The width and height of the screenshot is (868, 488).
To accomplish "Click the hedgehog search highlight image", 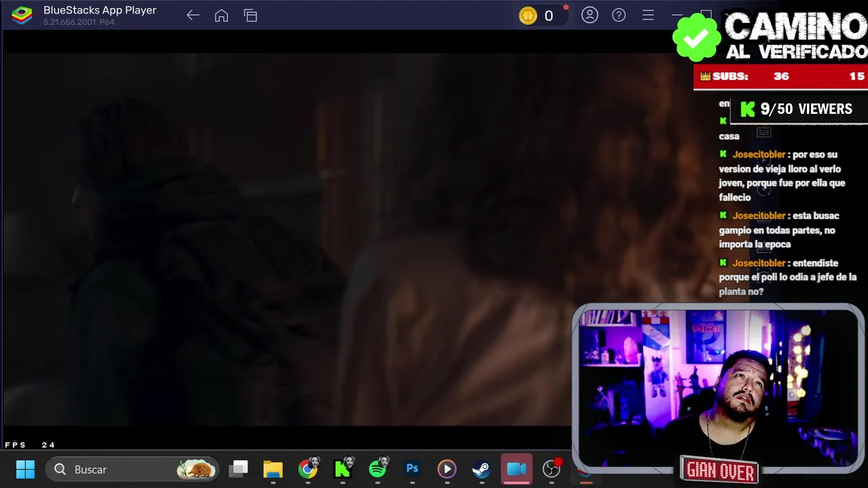I will click(x=196, y=468).
